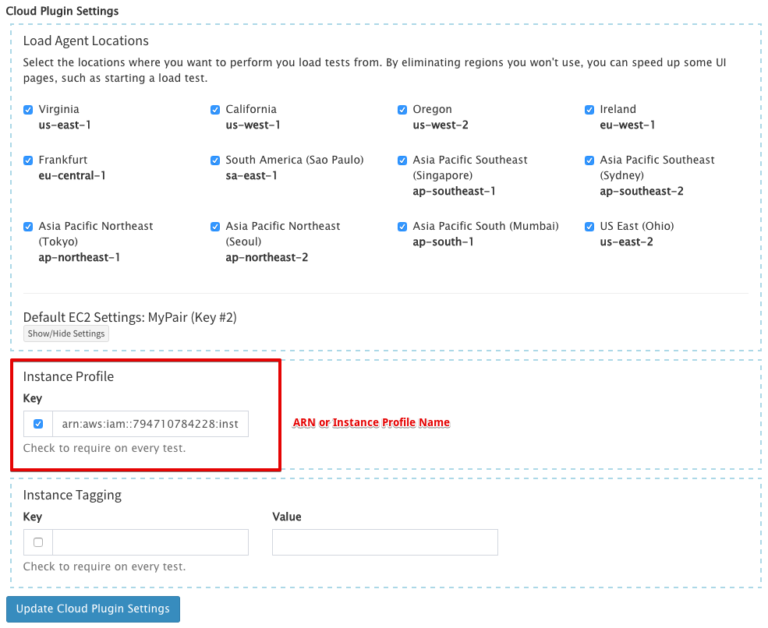Screen dimensions: 768x628
Task: Click the Instance Tagging Value input field
Action: pos(385,542)
